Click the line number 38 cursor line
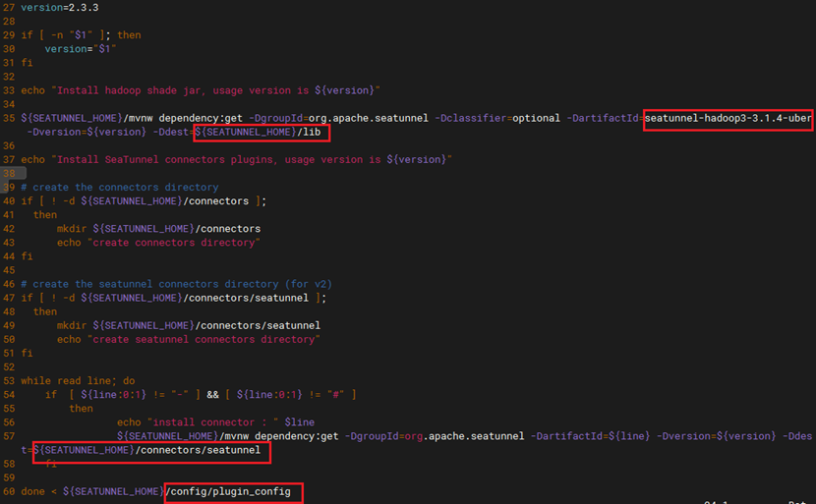 pyautogui.click(x=9, y=174)
